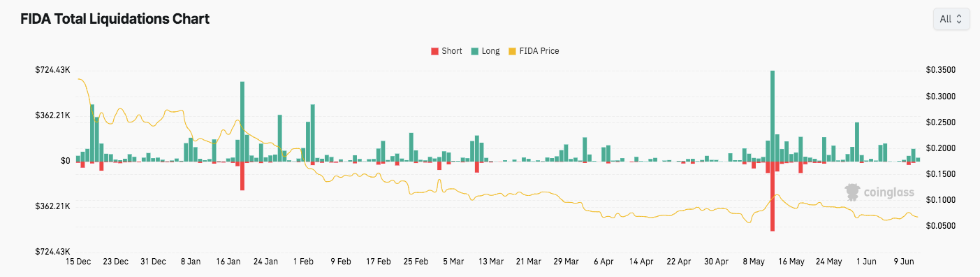The image size is (980, 277).
Task: Click the "24 May" x-axis label
Action: (829, 262)
